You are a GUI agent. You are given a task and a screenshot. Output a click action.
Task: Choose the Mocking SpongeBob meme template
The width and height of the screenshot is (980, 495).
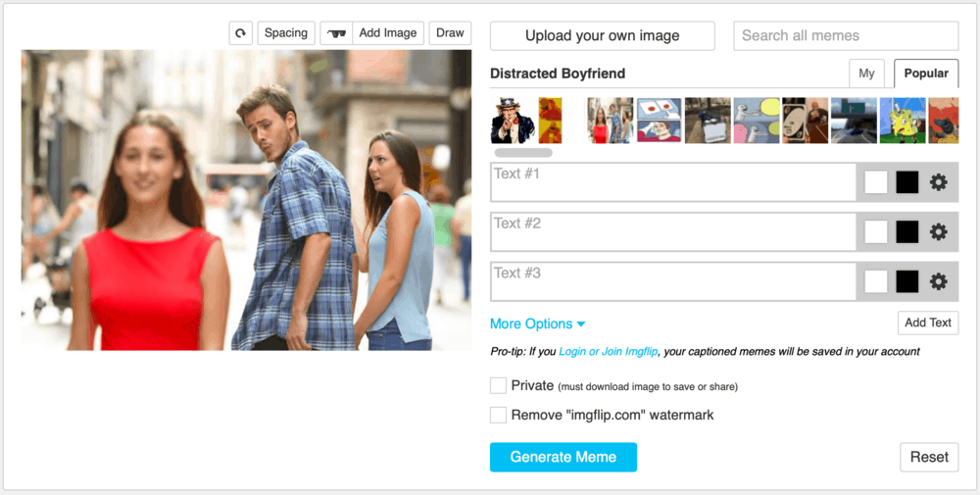[902, 121]
